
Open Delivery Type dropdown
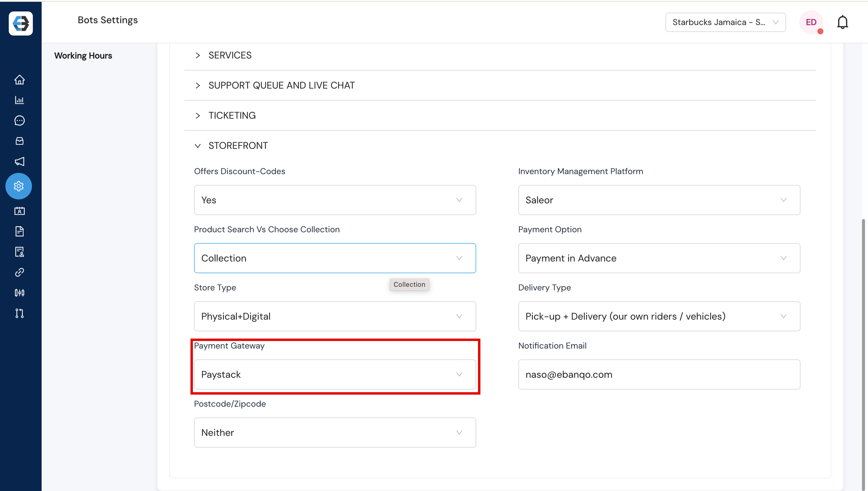(659, 316)
